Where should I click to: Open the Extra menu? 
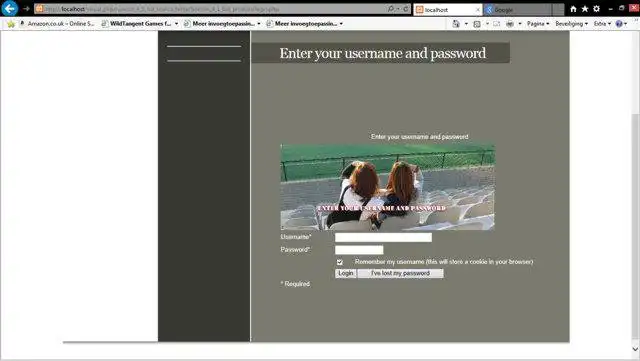(x=602, y=24)
